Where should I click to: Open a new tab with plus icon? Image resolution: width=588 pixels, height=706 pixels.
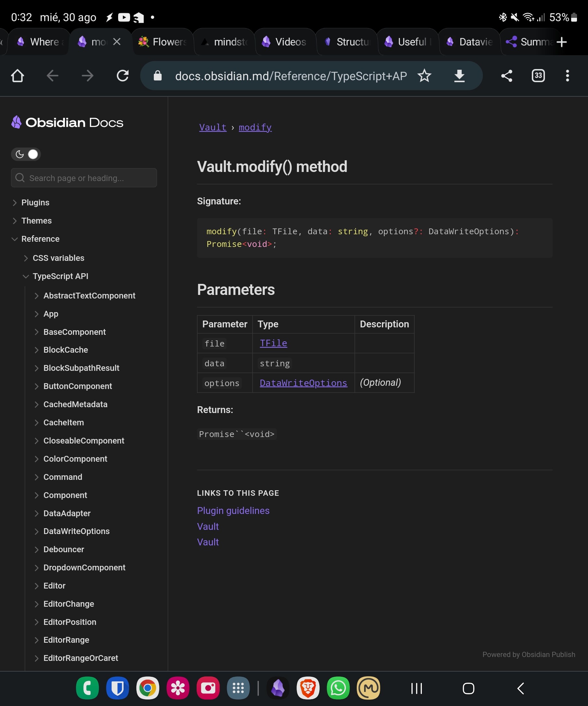[562, 42]
